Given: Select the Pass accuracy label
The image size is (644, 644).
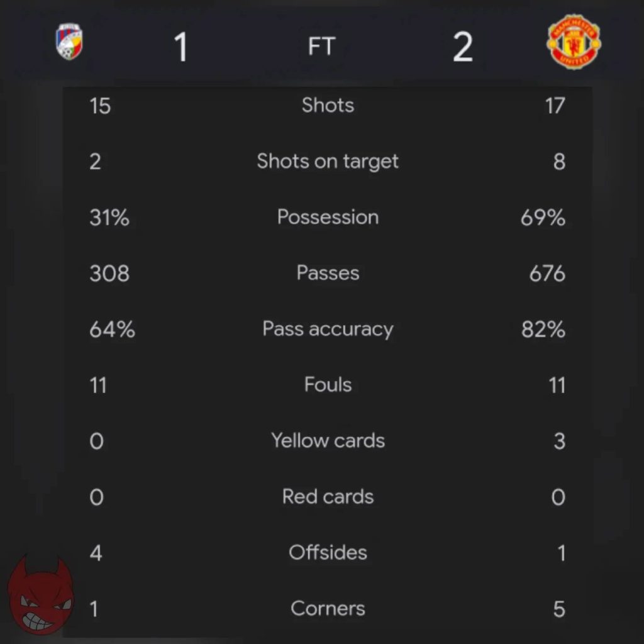Looking at the screenshot, I should tap(328, 329).
